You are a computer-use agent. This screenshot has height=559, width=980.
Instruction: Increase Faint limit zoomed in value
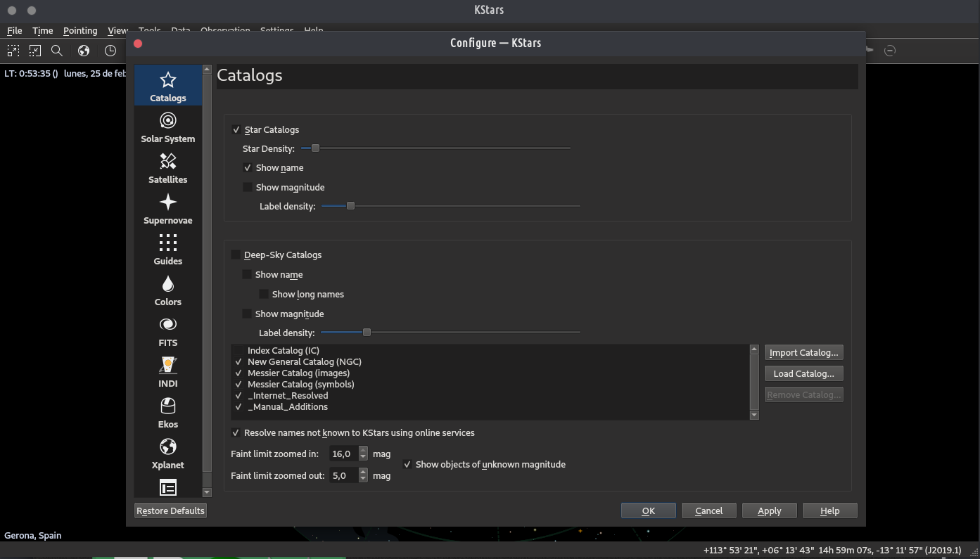click(363, 450)
